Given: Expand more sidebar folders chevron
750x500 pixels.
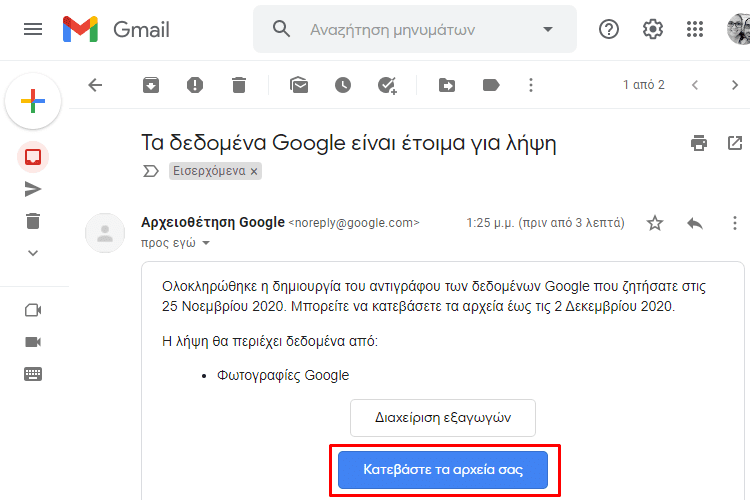Looking at the screenshot, I should point(33,253).
